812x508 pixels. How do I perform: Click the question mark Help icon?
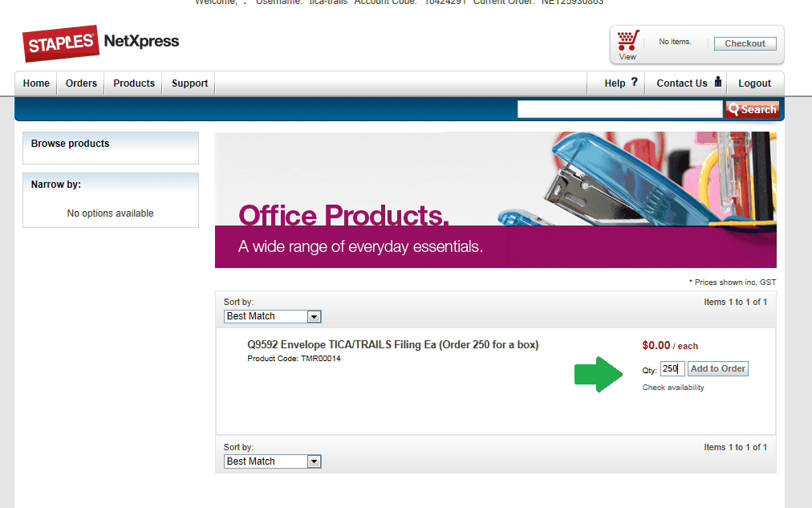pos(635,82)
